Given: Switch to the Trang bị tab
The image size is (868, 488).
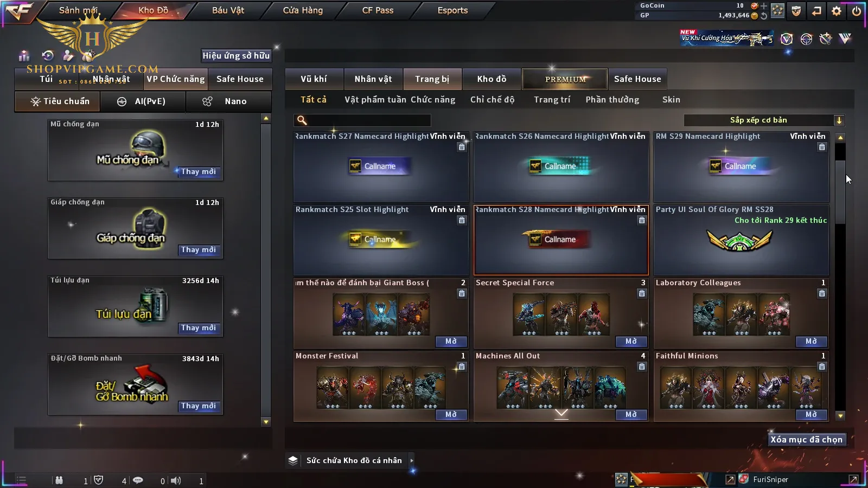Looking at the screenshot, I should pyautogui.click(x=432, y=79).
